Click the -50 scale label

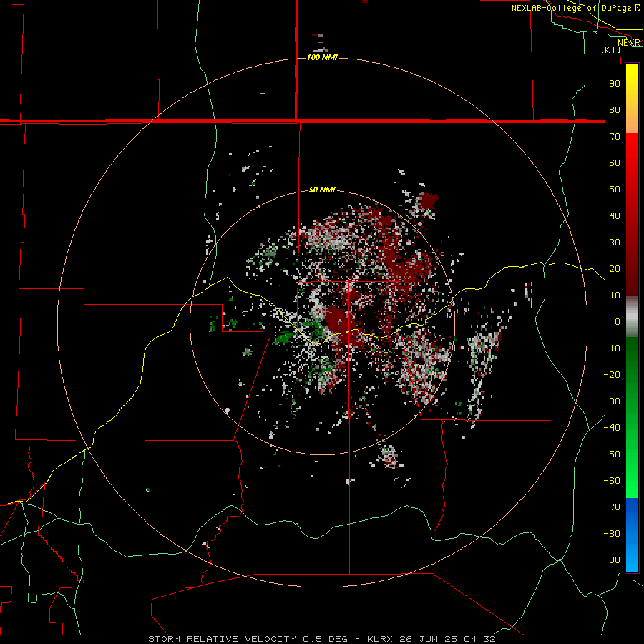(612, 454)
